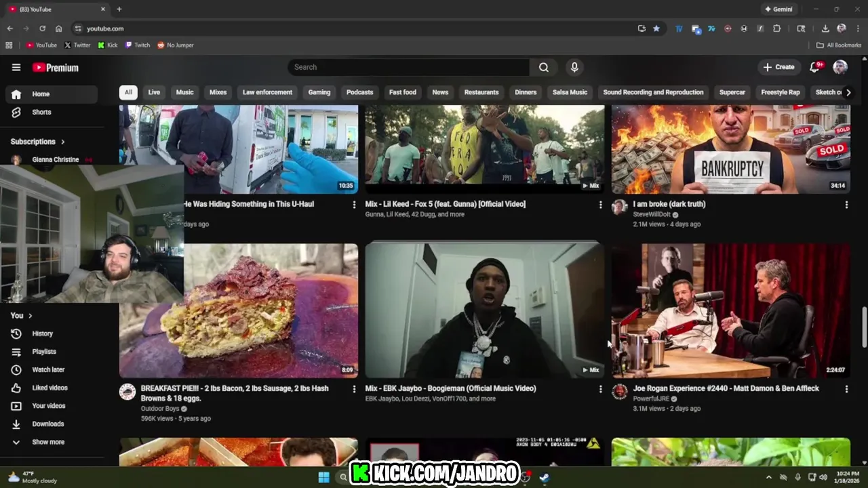
Task: Open Watch later in the sidebar
Action: [52, 369]
